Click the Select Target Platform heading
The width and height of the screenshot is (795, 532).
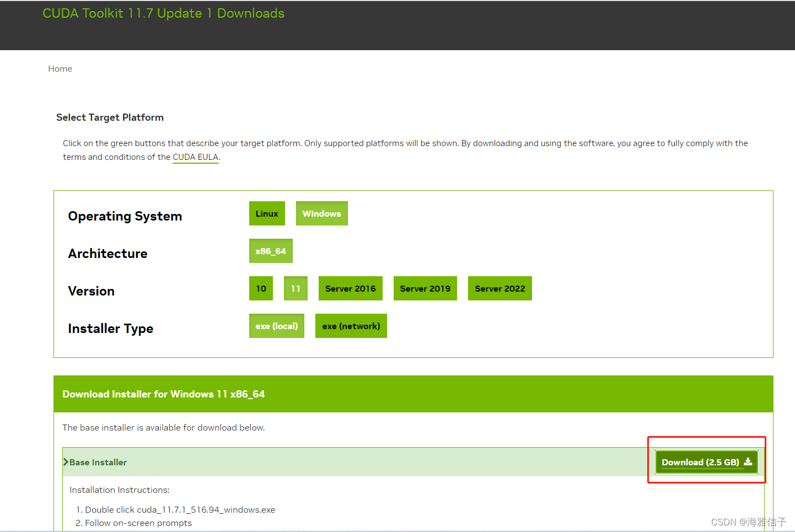tap(110, 117)
